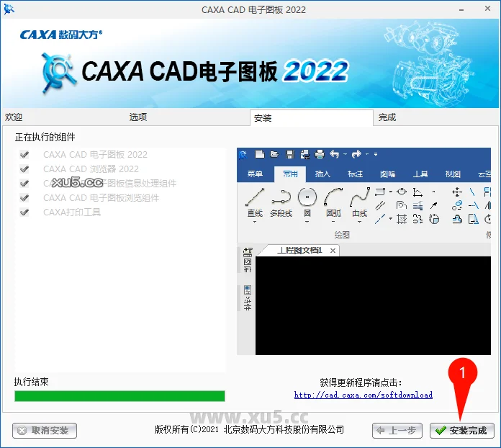The height and width of the screenshot is (448, 501).
Task: Toggle the CAXA CAD 电子图板 2022 checkbox
Action: [x=24, y=155]
